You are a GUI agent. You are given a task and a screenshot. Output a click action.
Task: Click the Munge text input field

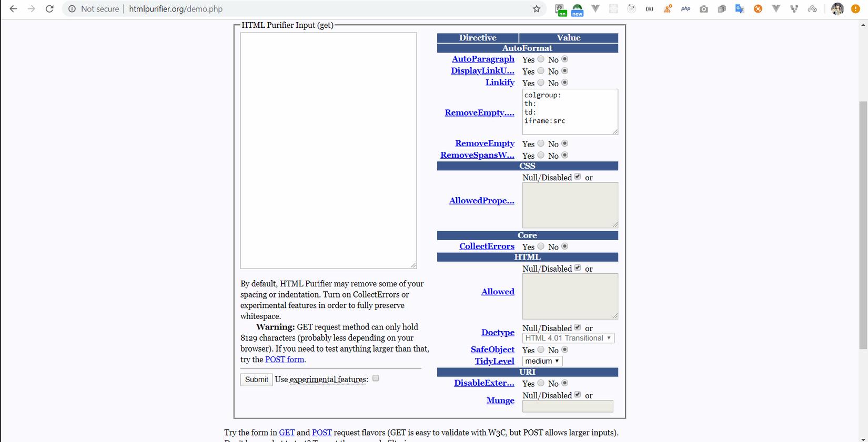(568, 406)
